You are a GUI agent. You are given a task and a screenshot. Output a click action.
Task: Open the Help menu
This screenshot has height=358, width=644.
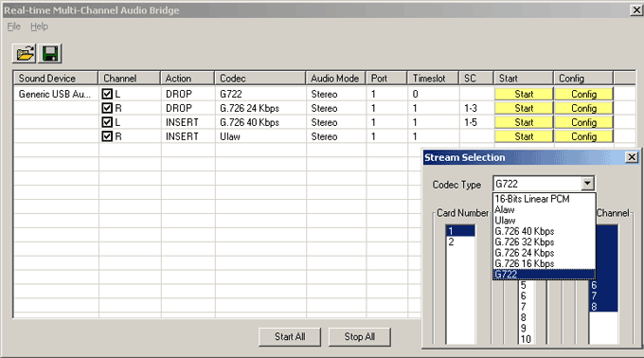click(39, 27)
